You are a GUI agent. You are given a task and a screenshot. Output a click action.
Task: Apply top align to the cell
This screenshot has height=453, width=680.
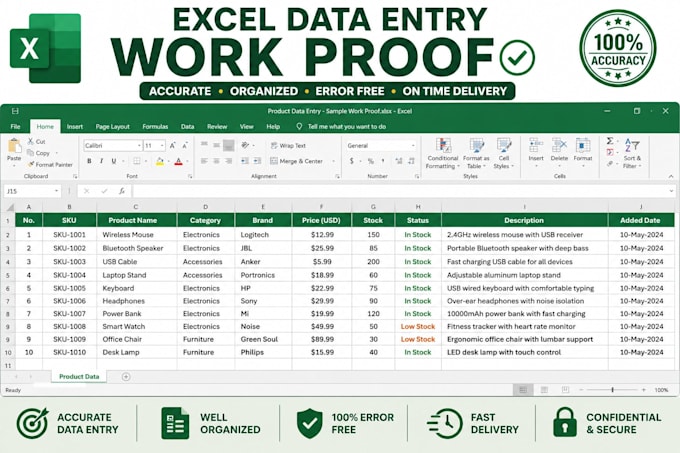pyautogui.click(x=204, y=144)
